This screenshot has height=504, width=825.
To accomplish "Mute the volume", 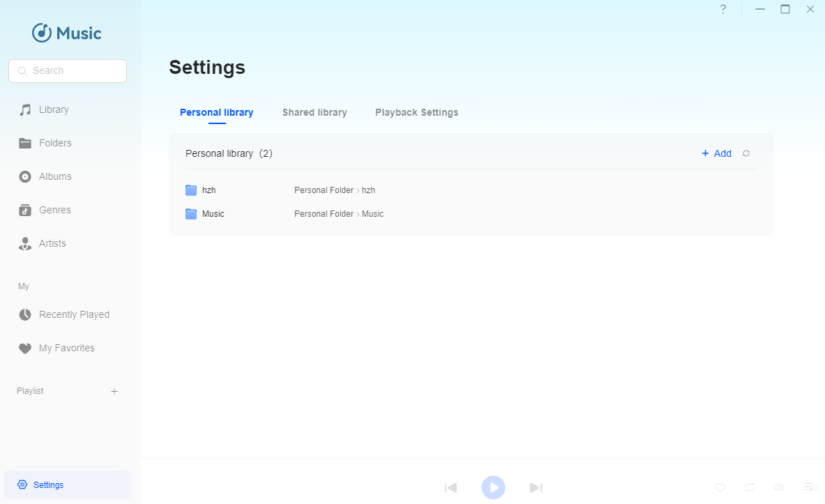I will pyautogui.click(x=779, y=487).
